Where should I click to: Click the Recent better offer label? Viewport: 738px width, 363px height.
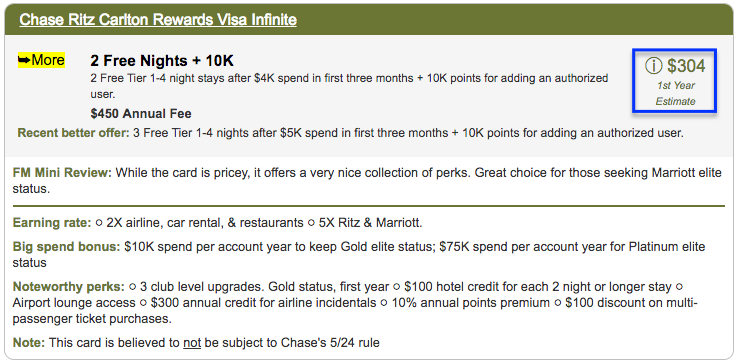coord(73,133)
